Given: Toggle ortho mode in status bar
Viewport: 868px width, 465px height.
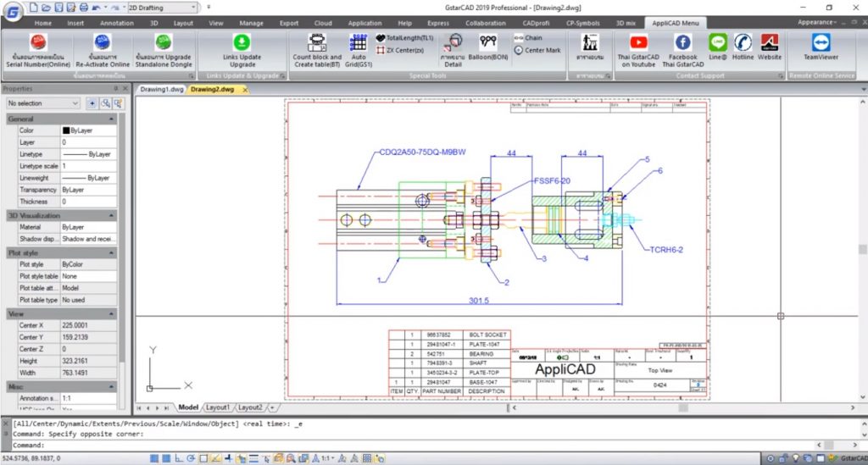Looking at the screenshot, I should (179, 458).
